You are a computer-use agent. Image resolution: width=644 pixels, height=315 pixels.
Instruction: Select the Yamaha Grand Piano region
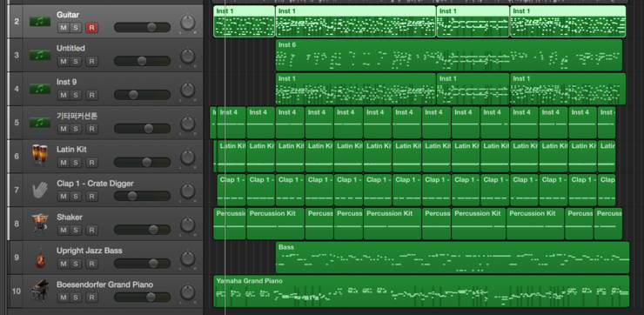tap(421, 292)
